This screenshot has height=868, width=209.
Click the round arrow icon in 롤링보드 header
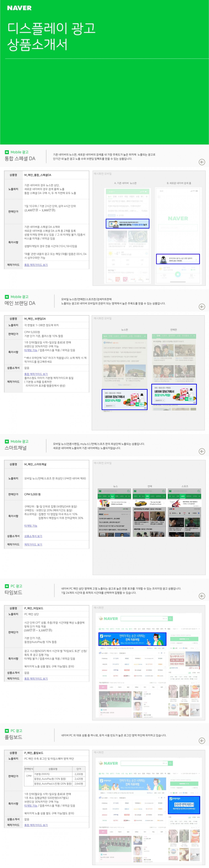(x=202, y=740)
